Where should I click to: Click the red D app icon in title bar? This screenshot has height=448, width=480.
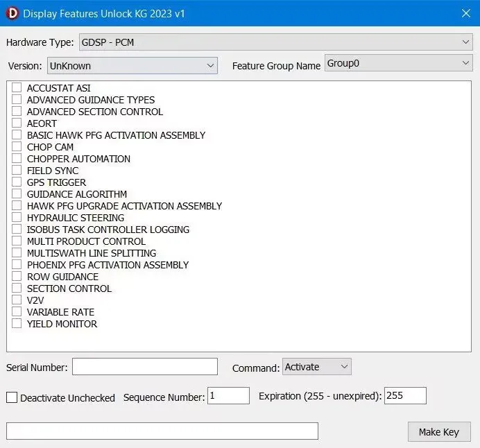point(13,13)
